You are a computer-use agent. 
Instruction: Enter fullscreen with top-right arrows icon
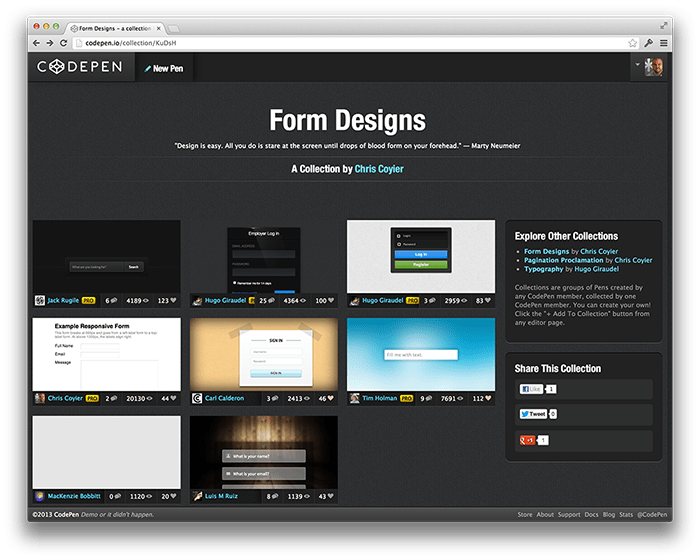(664, 25)
